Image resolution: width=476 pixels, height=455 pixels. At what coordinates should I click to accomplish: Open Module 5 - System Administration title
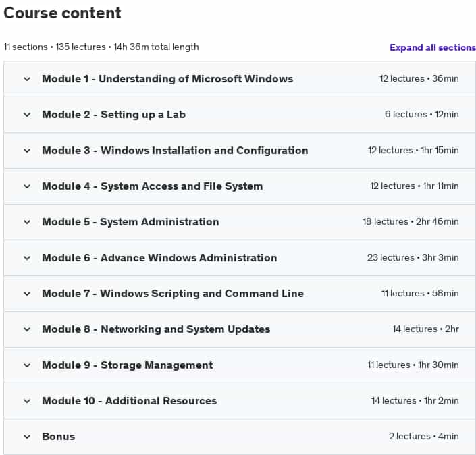point(130,222)
